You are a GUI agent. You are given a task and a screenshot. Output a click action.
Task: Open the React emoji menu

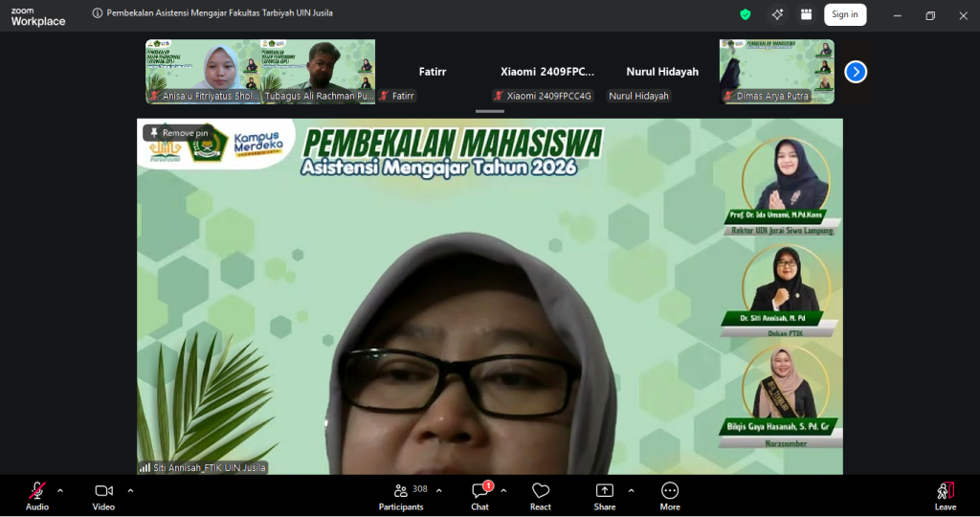(x=541, y=495)
